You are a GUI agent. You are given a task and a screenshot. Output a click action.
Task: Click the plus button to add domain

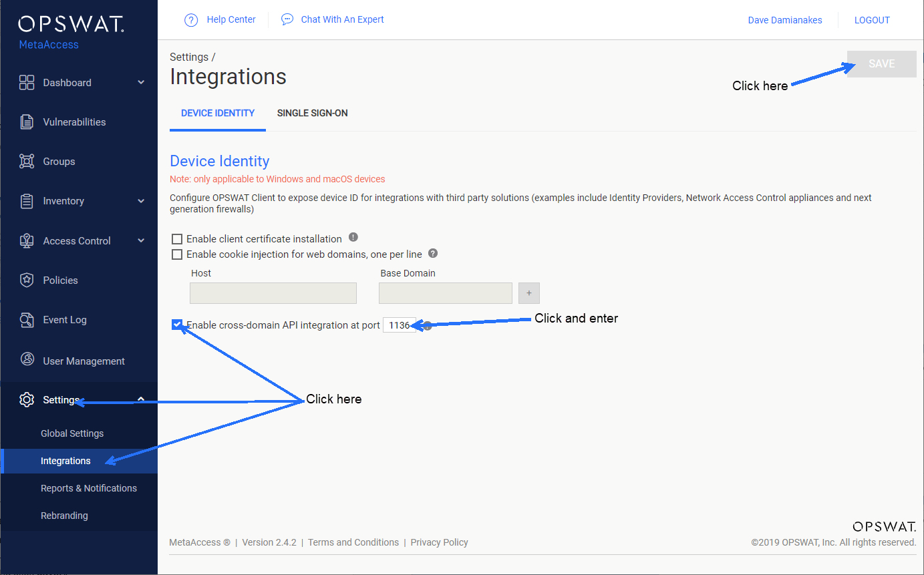pos(528,293)
